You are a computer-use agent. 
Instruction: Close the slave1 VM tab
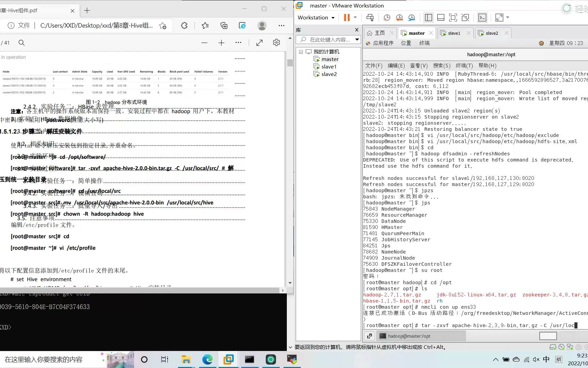(x=469, y=33)
